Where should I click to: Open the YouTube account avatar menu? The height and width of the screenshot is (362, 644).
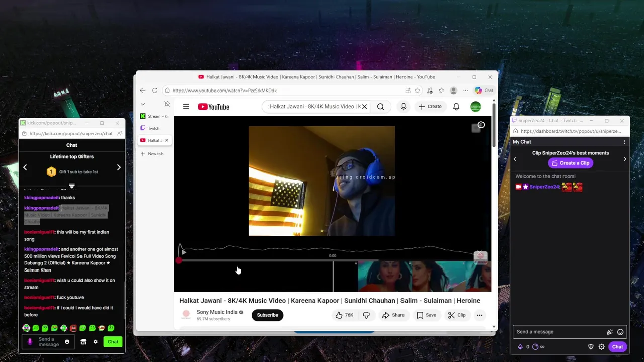pos(475,107)
